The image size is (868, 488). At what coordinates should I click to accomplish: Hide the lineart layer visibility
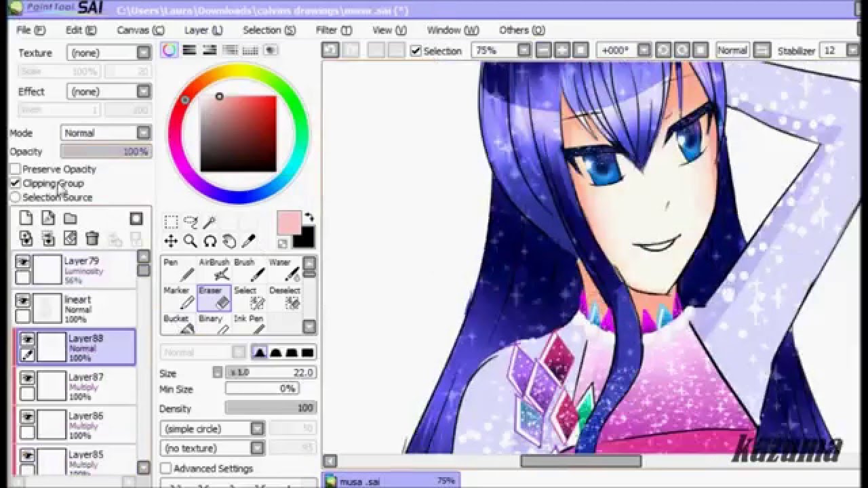click(23, 300)
